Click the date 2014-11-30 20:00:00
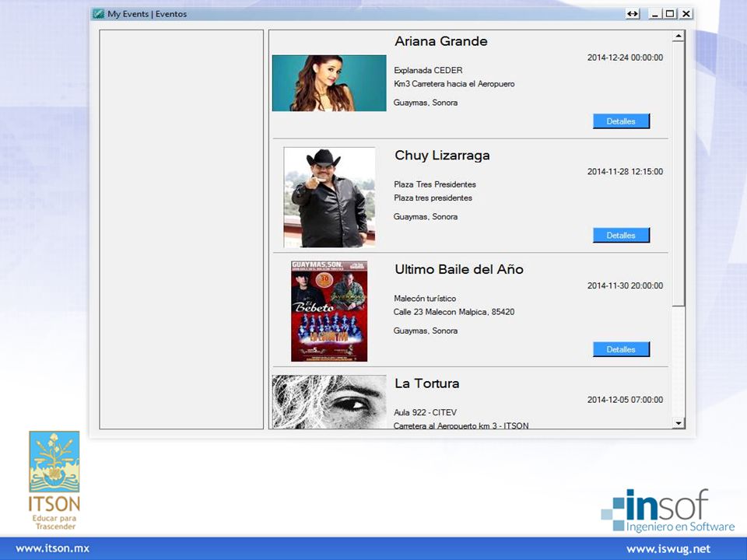The image size is (747, 560). [x=625, y=285]
